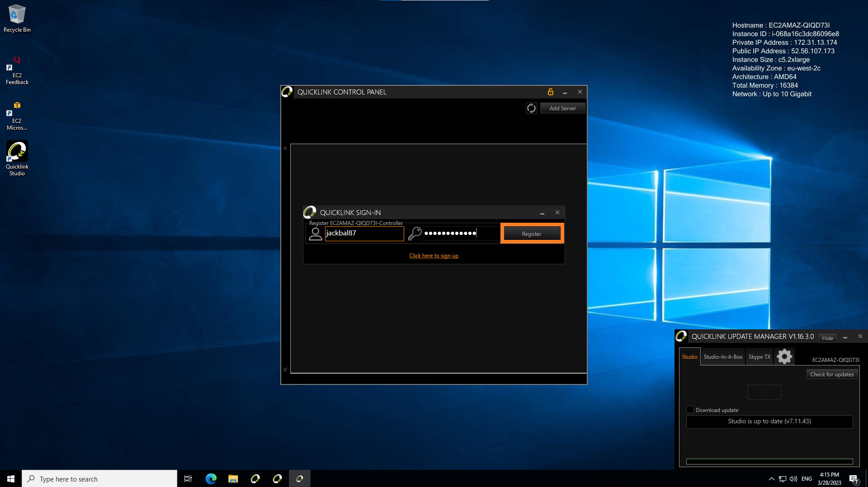Open the Windows Start menu
This screenshot has height=487, width=868.
tap(11, 478)
